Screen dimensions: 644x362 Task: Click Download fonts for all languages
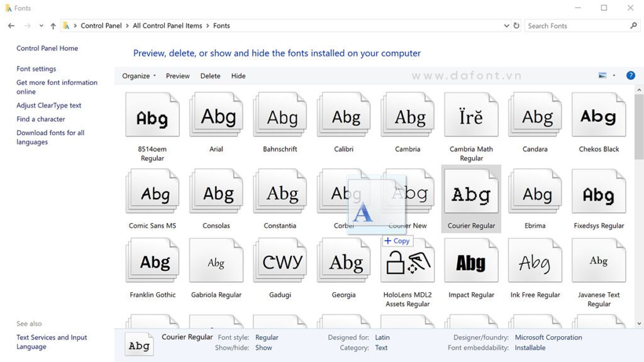(50, 133)
